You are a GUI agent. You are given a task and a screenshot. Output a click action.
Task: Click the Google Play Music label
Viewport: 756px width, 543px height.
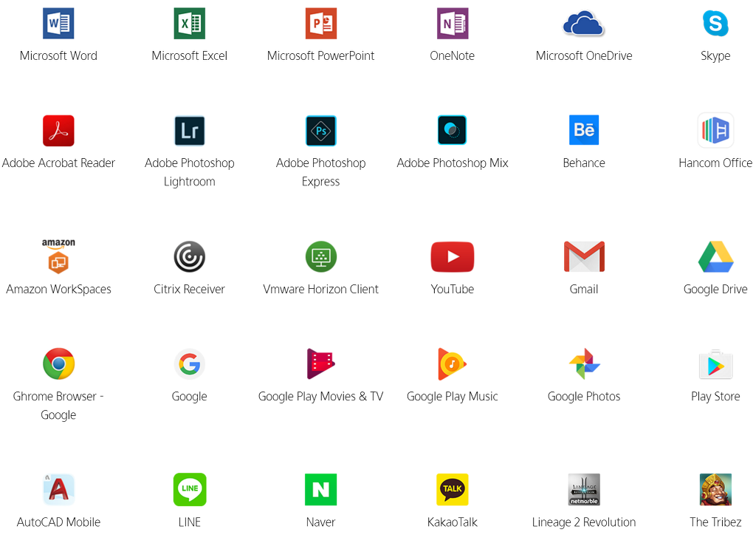pos(452,397)
